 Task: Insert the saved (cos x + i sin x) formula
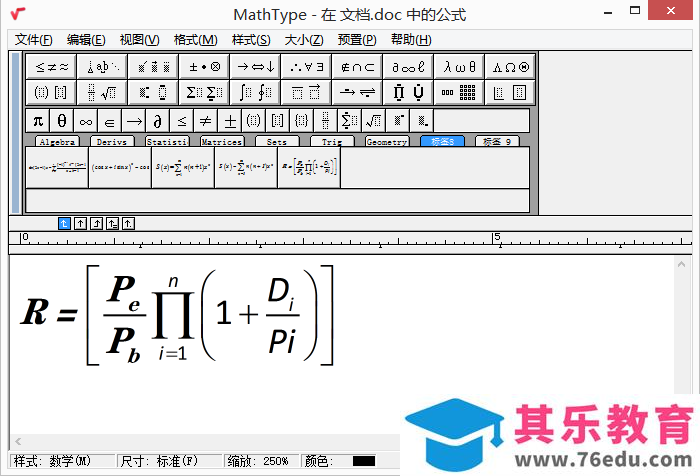[120, 167]
